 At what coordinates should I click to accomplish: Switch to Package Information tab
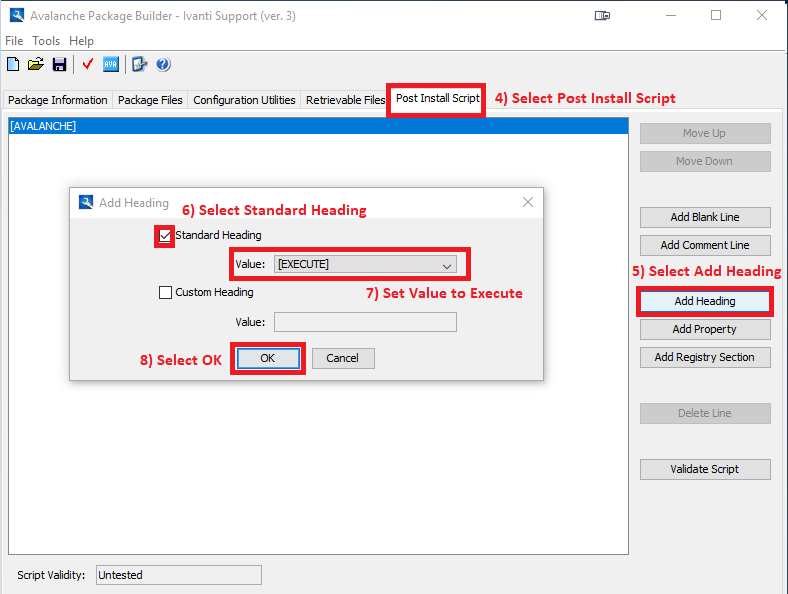point(58,100)
